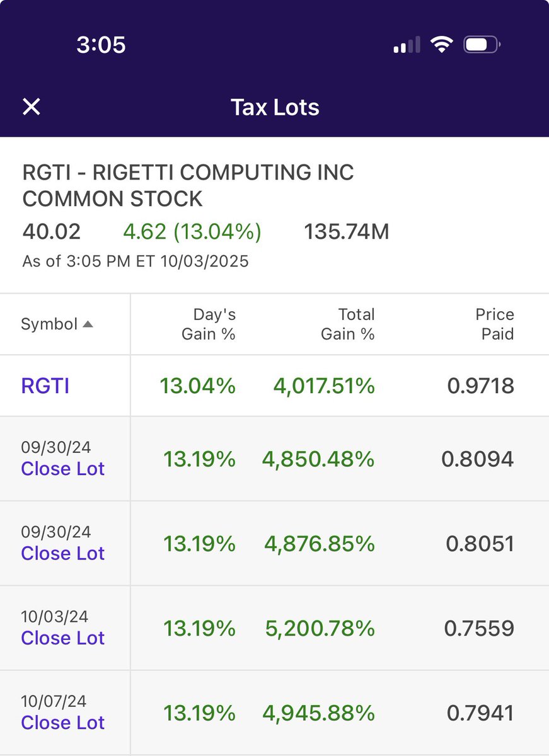The width and height of the screenshot is (549, 756).
Task: Tap the 135.74M volume figure
Action: click(x=347, y=232)
